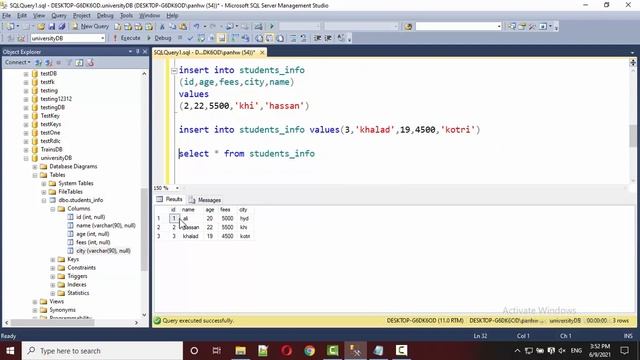
Task: Click the New Query toolbar button
Action: [90, 26]
